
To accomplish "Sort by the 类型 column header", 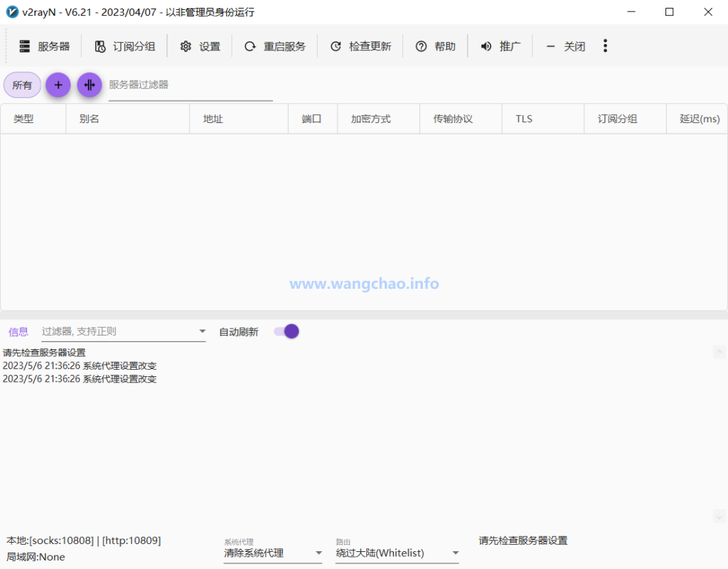I will pos(33,119).
